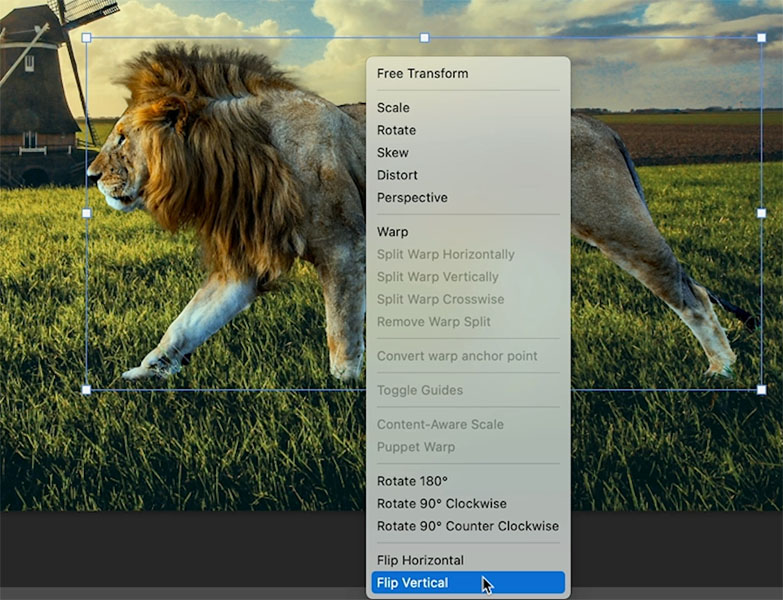Pick the Skew transform option
This screenshot has height=600, width=783.
tap(468, 153)
